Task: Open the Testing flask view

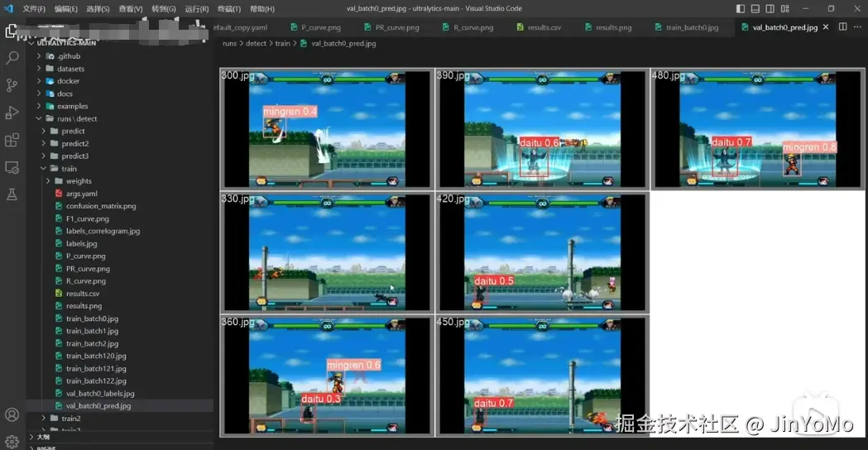Action: click(x=12, y=194)
